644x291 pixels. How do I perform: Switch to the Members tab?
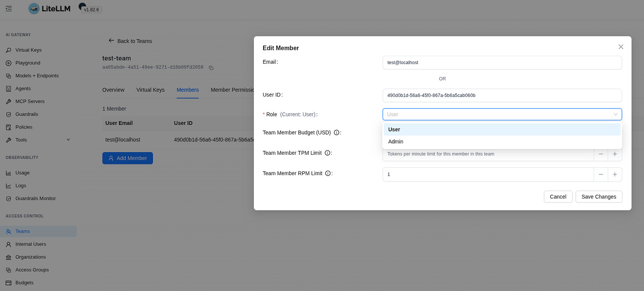click(x=188, y=90)
